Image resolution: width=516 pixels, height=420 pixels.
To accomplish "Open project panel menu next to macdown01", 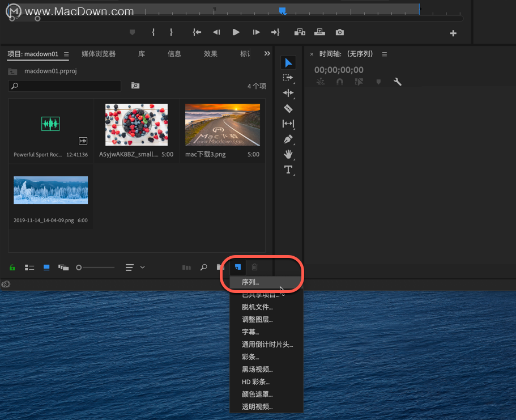I will click(x=66, y=54).
